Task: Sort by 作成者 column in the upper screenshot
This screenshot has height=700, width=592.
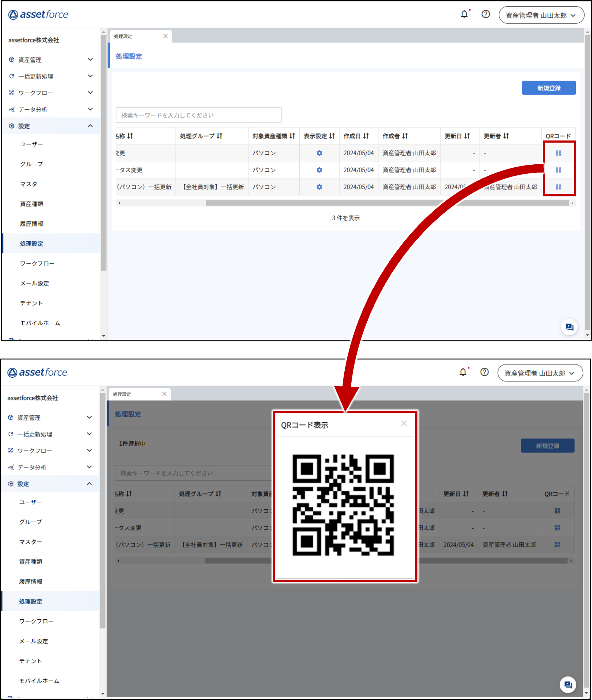Action: pyautogui.click(x=405, y=136)
